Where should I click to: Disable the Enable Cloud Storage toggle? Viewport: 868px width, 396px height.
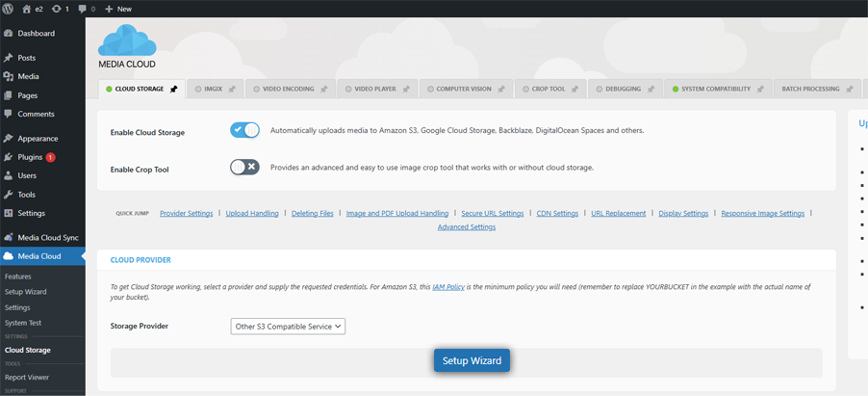[x=244, y=131]
